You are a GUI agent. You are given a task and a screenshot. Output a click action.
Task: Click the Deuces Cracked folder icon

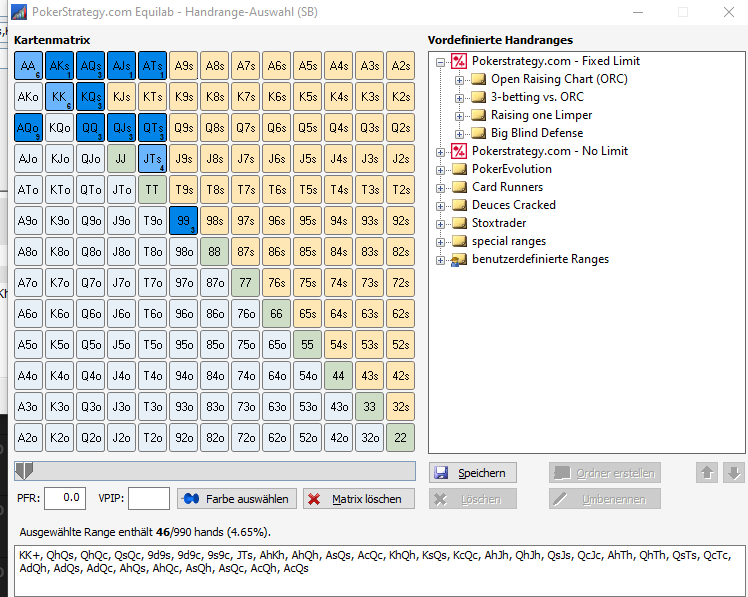pos(459,205)
